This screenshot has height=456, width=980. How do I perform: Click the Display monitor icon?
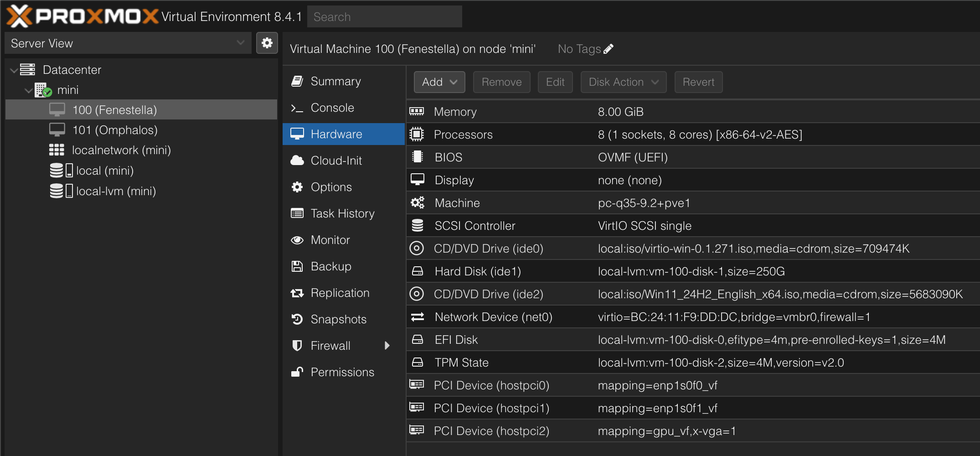tap(417, 180)
